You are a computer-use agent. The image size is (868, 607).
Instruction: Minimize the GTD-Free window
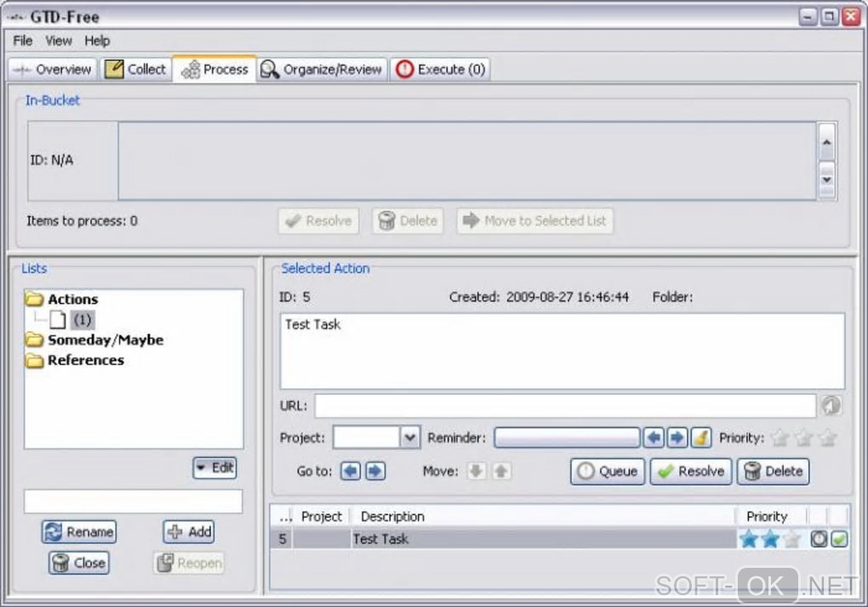tap(808, 17)
